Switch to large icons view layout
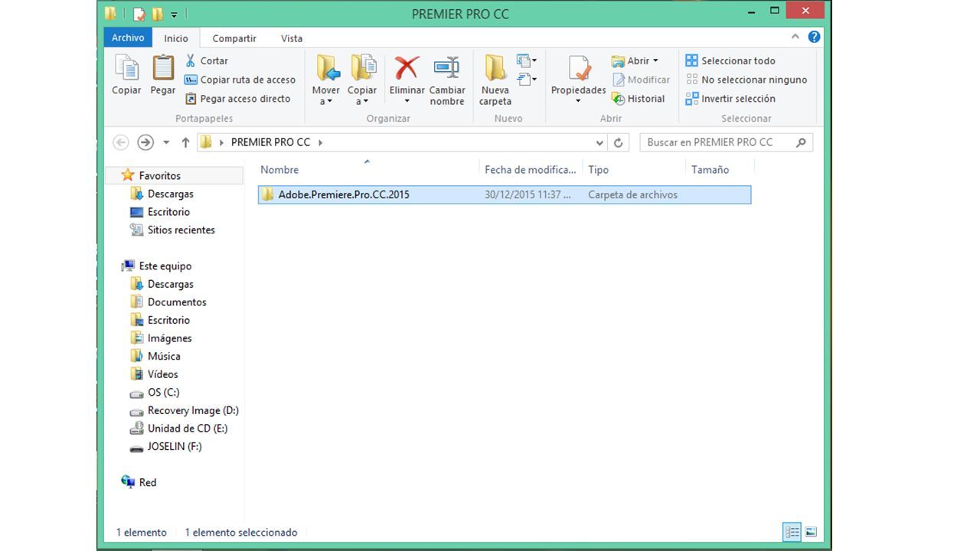 point(811,532)
